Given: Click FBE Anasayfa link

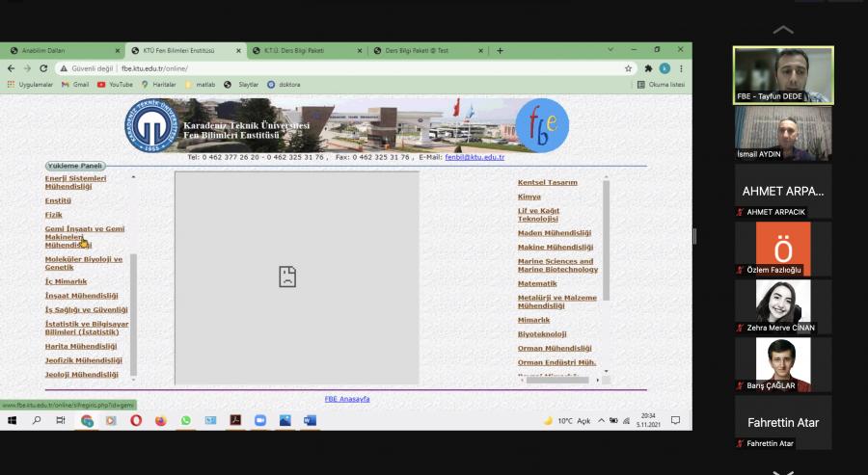Looking at the screenshot, I should (347, 399).
